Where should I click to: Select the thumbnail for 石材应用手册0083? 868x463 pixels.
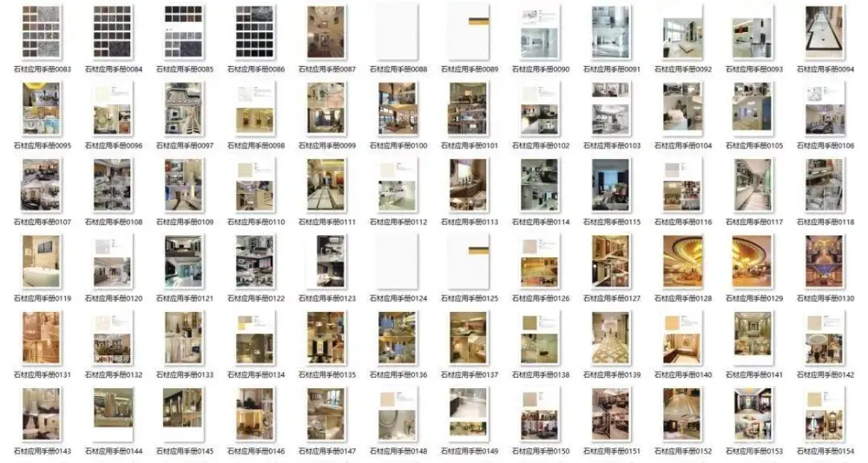(41, 31)
